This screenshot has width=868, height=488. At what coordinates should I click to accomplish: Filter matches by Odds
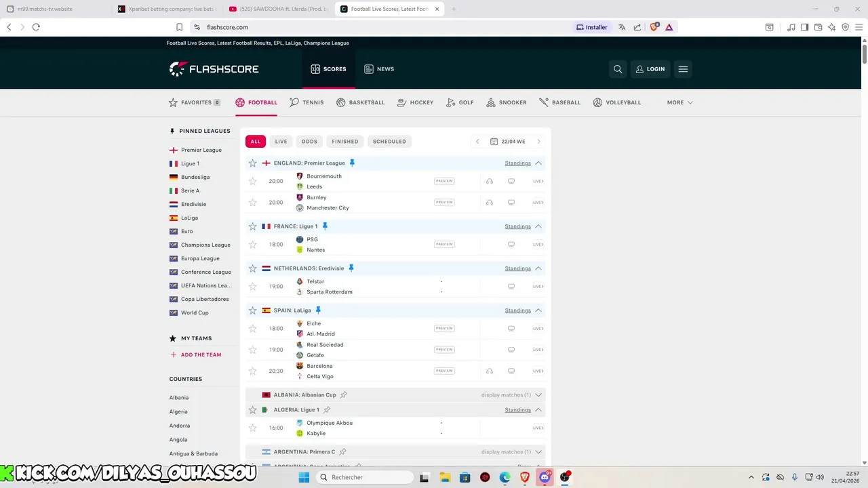coord(309,142)
